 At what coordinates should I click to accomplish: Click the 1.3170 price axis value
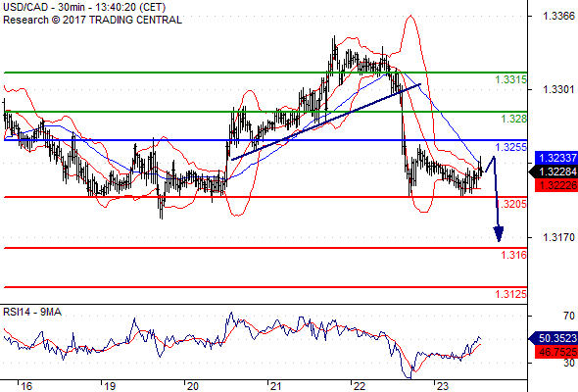558,237
